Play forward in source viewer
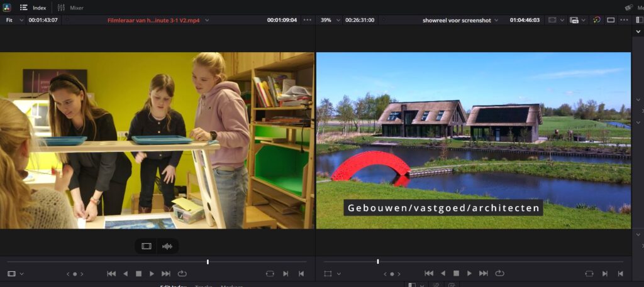Screen dimensions: 644x287 pyautogui.click(x=152, y=273)
